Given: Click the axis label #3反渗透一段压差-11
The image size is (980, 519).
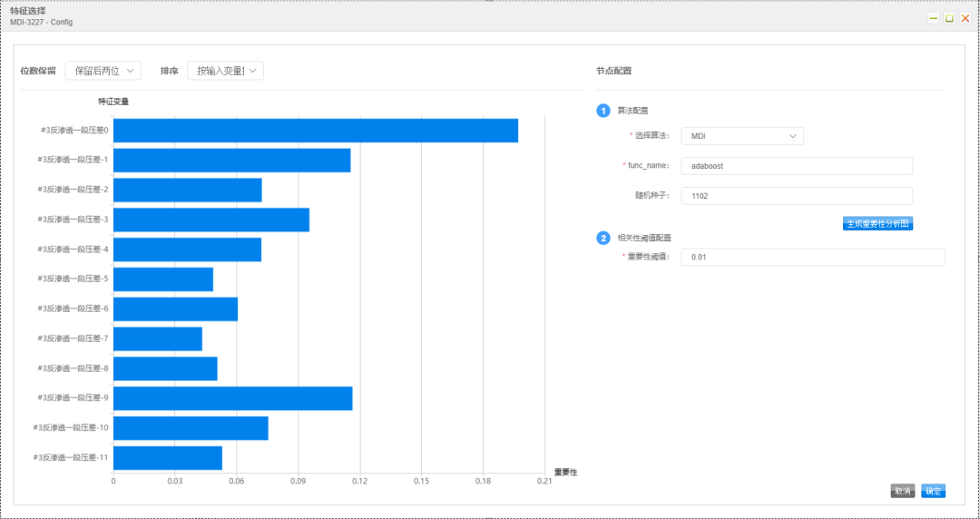Looking at the screenshot, I should [71, 457].
